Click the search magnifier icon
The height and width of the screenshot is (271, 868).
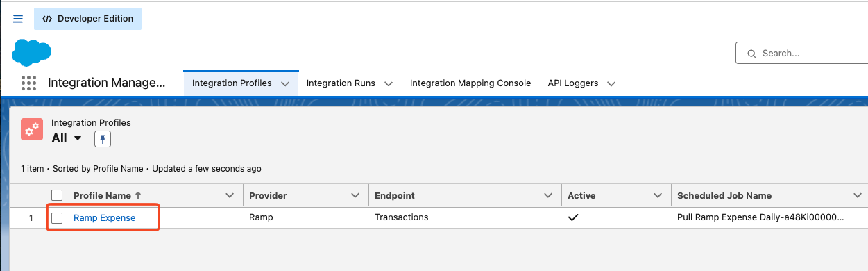click(x=751, y=54)
